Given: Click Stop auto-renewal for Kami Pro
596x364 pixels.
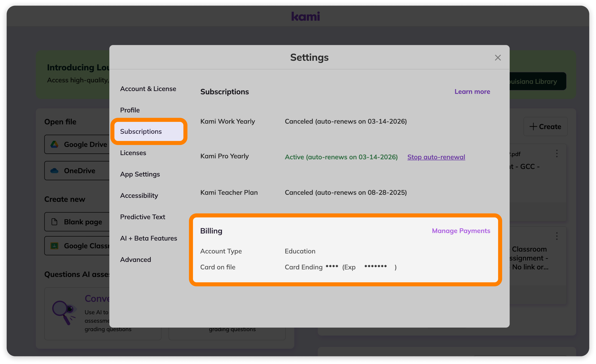Looking at the screenshot, I should click(436, 157).
